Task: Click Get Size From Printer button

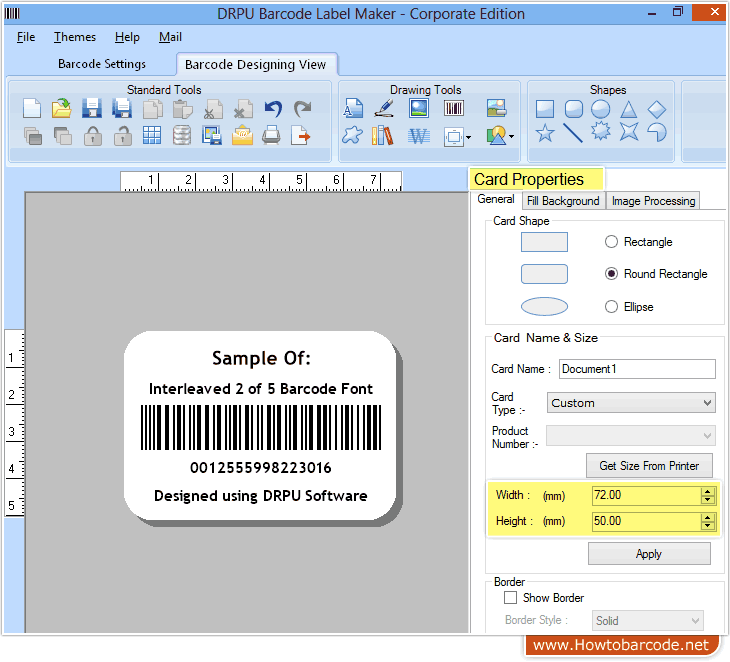Action: coord(649,466)
